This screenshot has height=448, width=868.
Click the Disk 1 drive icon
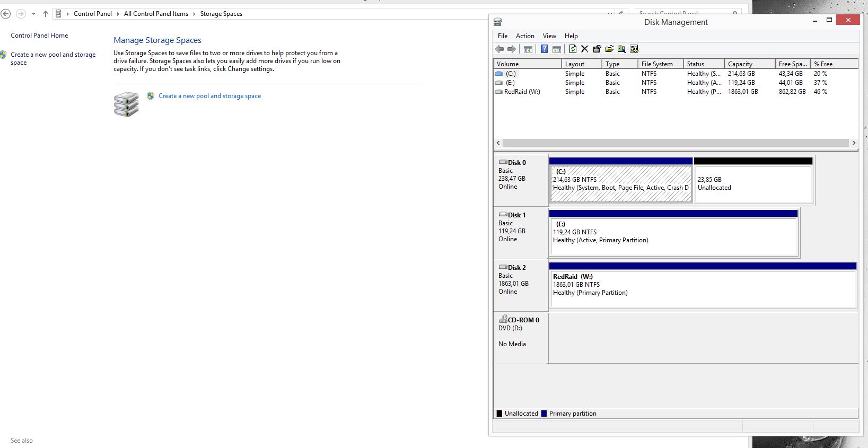pos(503,215)
